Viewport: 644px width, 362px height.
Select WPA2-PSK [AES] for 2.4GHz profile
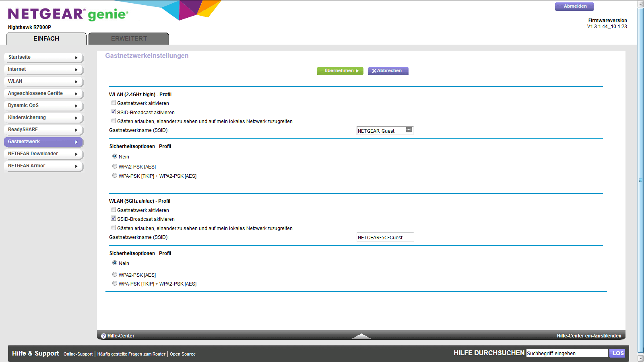point(115,166)
